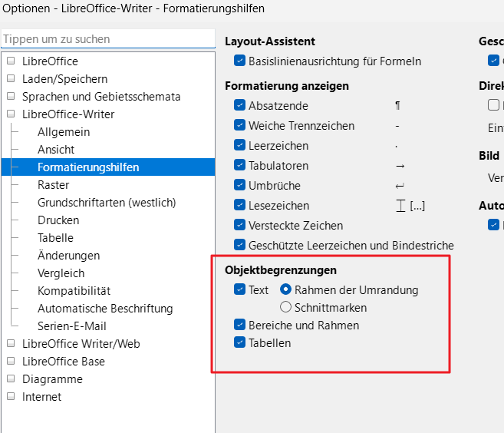504x433 pixels.
Task: Toggle the Absatzende checkbox
Action: (240, 106)
